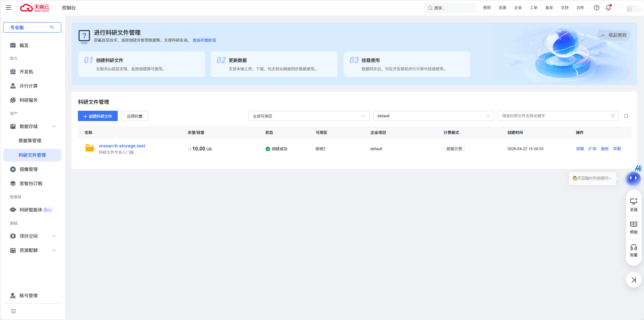
Task: Click the 控制台 label in header
Action: (x=69, y=8)
